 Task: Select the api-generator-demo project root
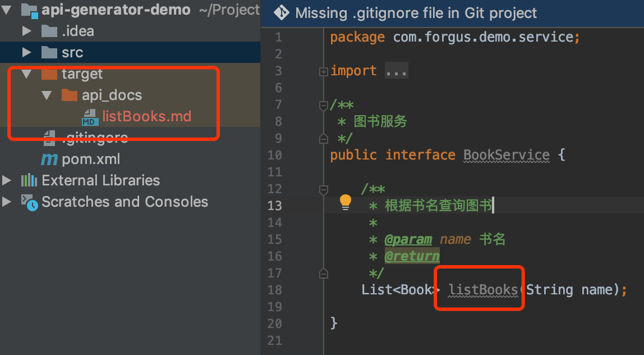tap(116, 10)
